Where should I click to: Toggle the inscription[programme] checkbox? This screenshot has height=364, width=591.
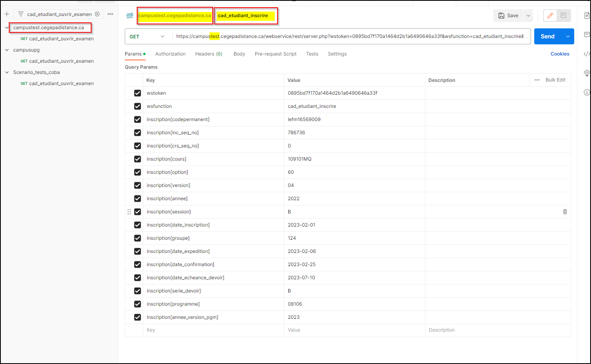(138, 304)
